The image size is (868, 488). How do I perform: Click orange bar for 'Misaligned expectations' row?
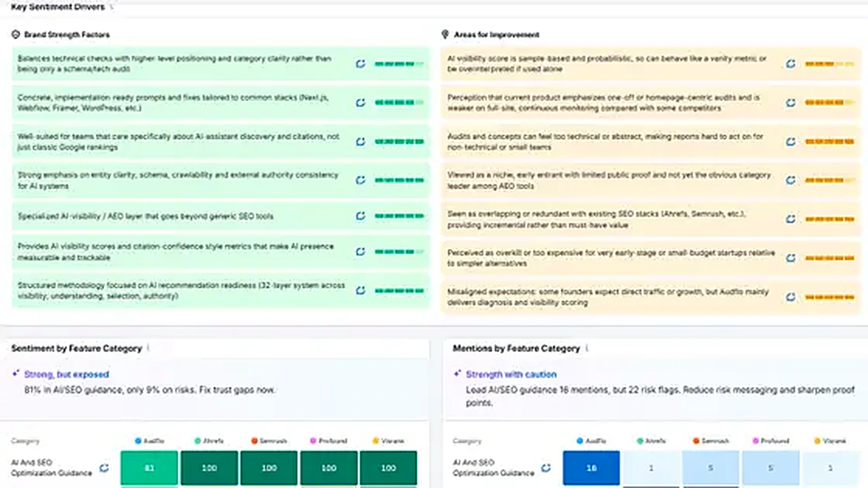tap(829, 297)
